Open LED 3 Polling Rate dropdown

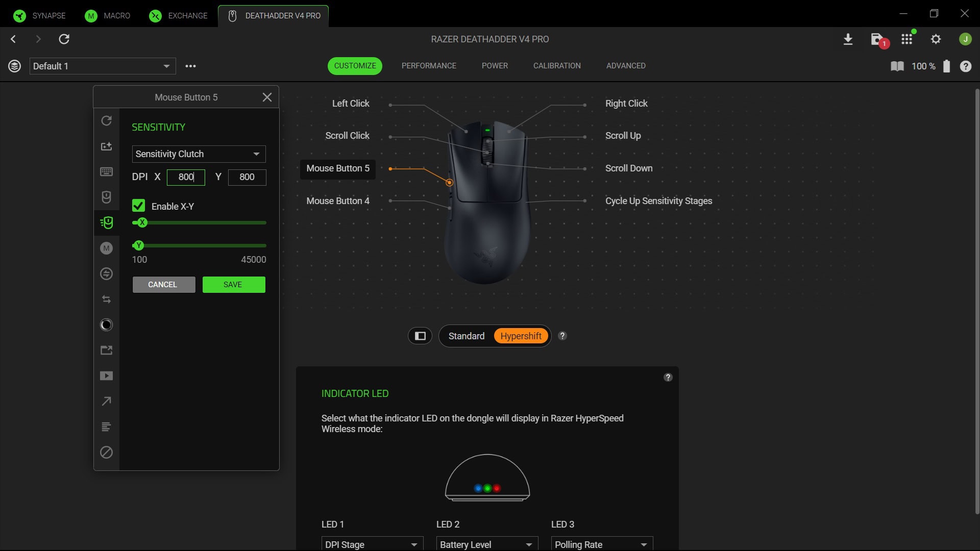tap(602, 544)
